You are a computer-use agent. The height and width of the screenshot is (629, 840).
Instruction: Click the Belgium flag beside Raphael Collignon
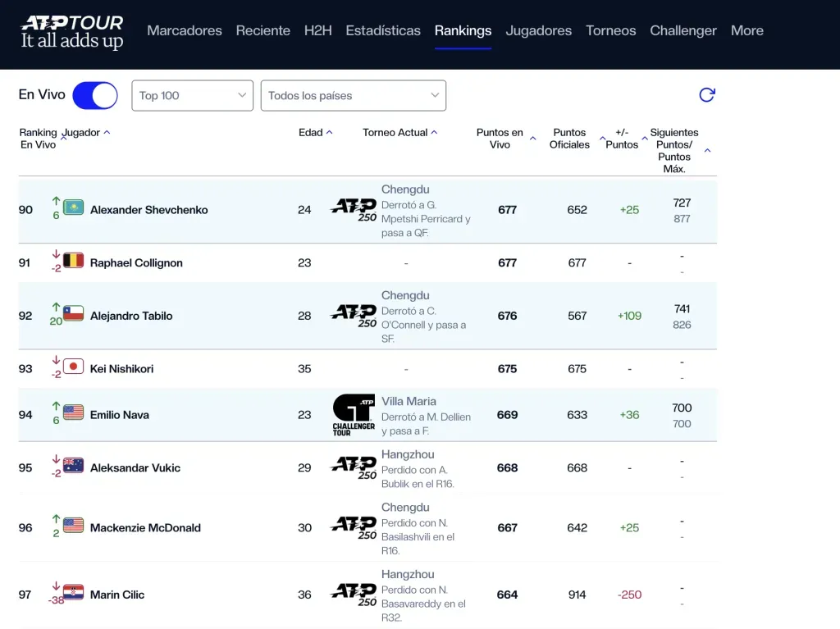pos(74,261)
